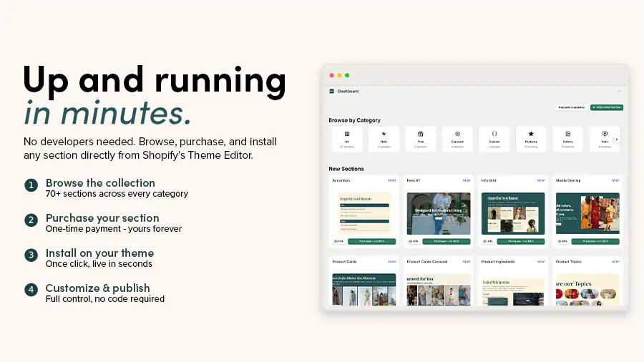Open the Product Cards preview thumbnail
The image size is (644, 362).
[364, 290]
